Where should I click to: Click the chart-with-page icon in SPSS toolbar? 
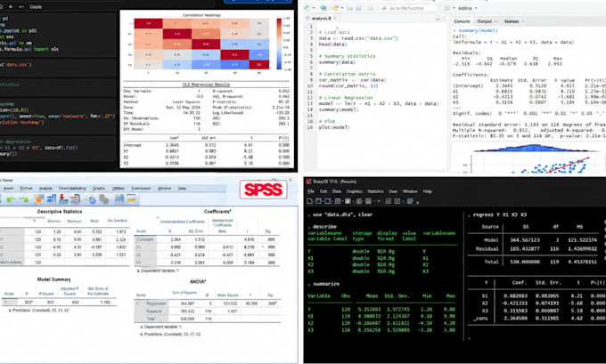(x=75, y=198)
